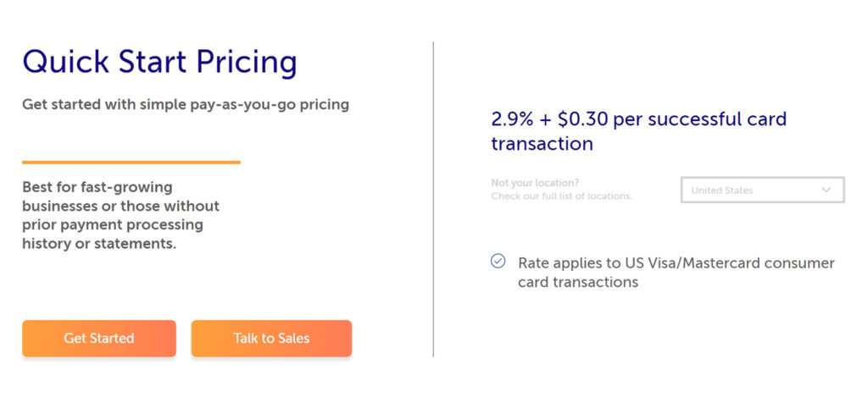Click the 'history or statements.' line
Viewport: 868px width, 409px height.
coord(99,244)
